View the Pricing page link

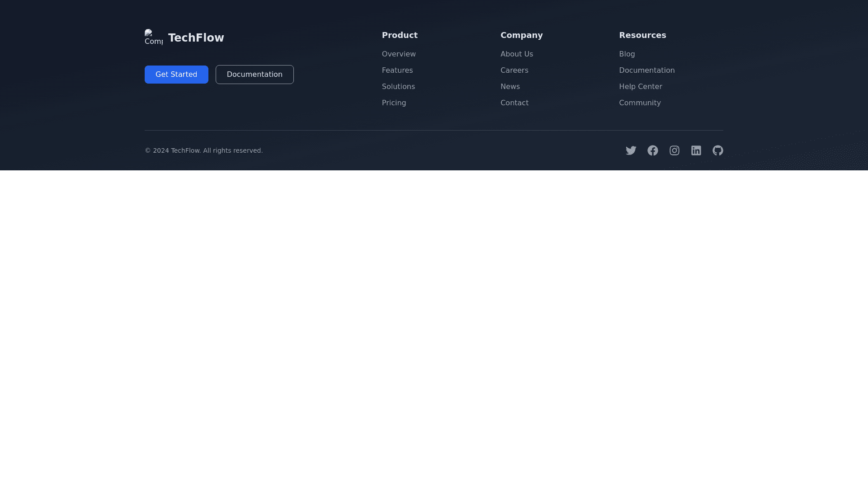pyautogui.click(x=394, y=103)
